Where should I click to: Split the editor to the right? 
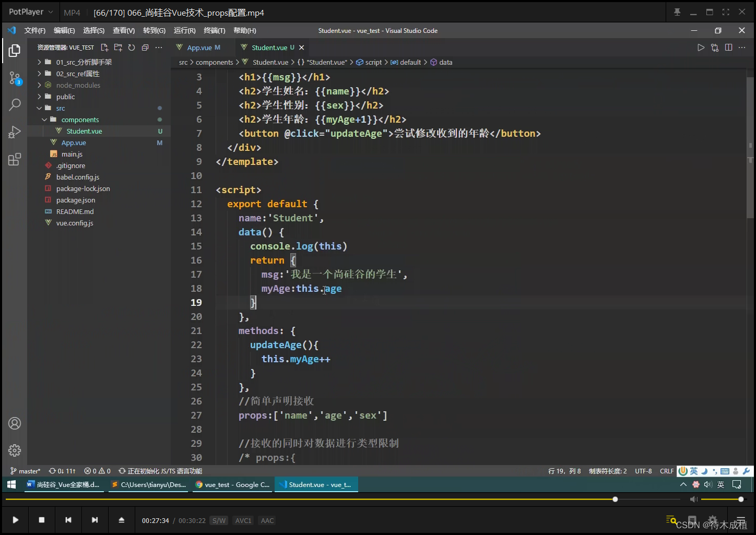click(x=728, y=47)
